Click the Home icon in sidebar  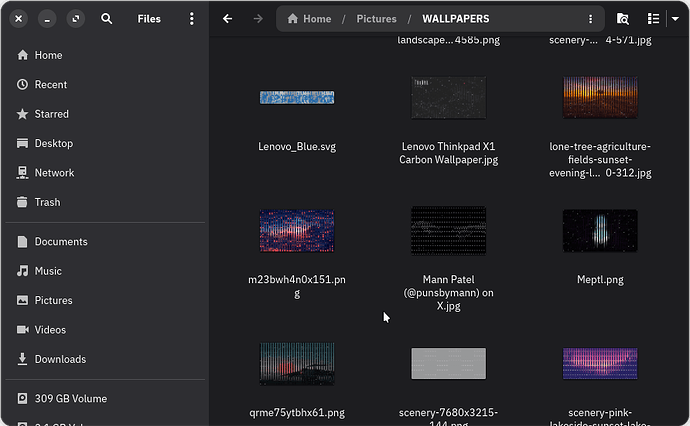tap(22, 55)
